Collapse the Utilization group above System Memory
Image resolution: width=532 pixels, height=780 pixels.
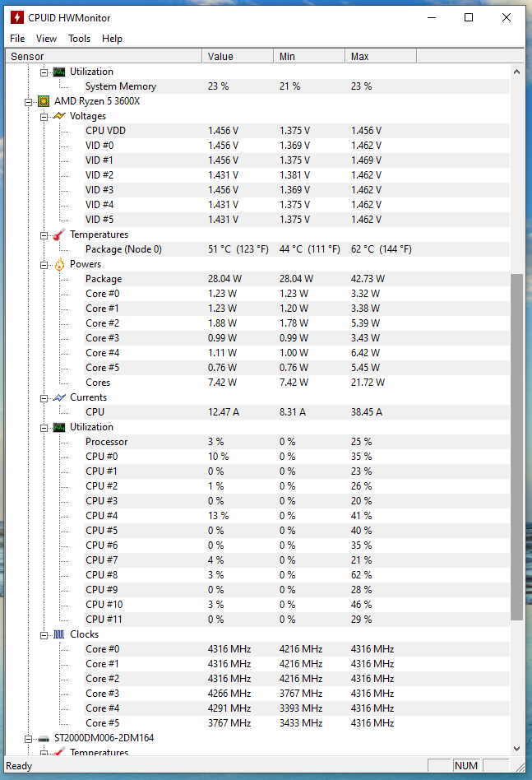[x=44, y=72]
